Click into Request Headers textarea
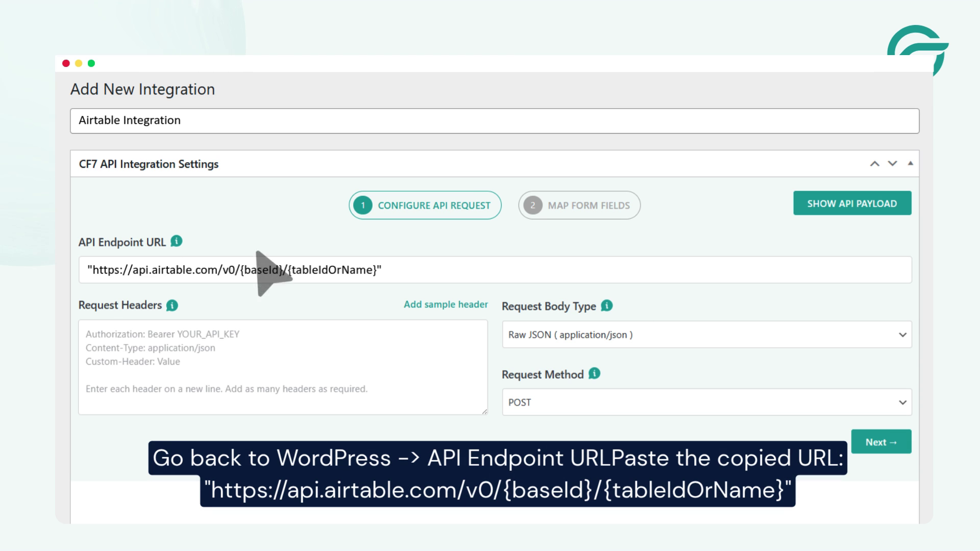 pyautogui.click(x=283, y=367)
